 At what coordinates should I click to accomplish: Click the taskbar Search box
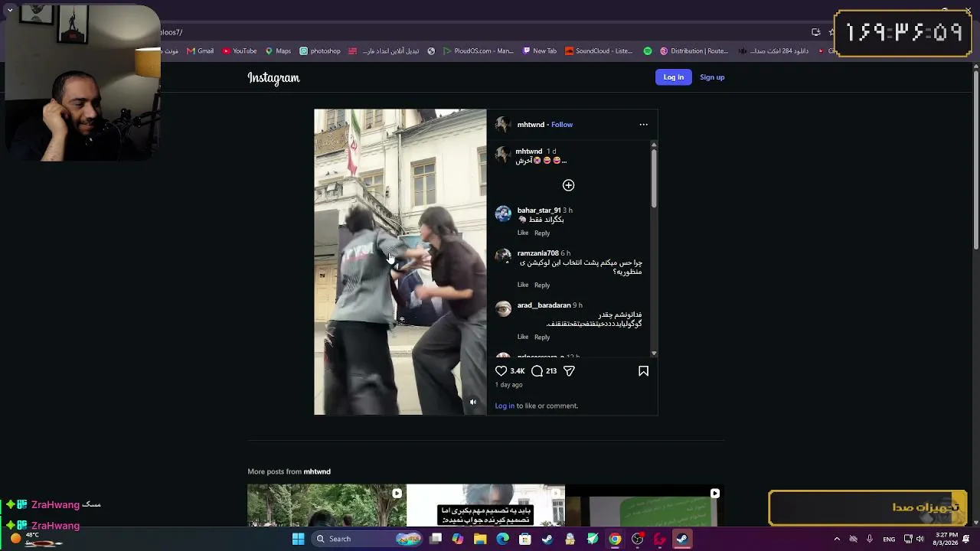point(368,539)
